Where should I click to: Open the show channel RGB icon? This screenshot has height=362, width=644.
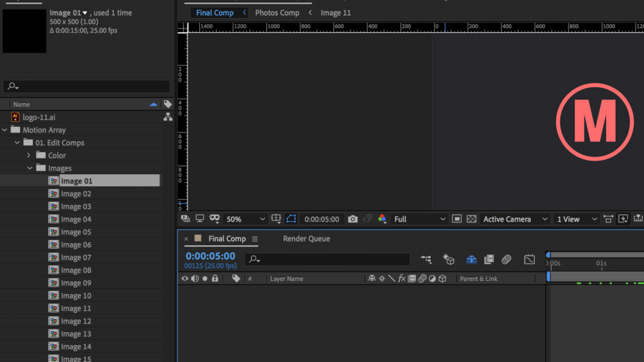pos(382,219)
